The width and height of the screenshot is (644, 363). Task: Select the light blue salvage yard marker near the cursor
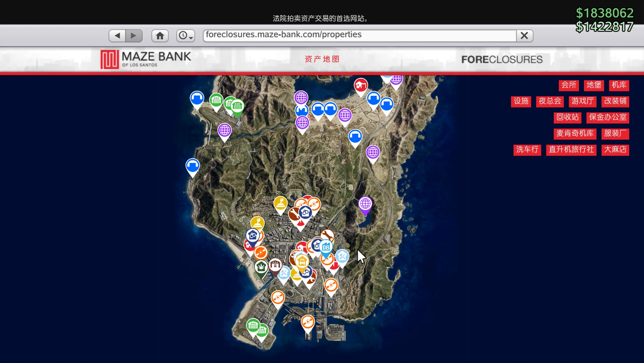click(341, 258)
